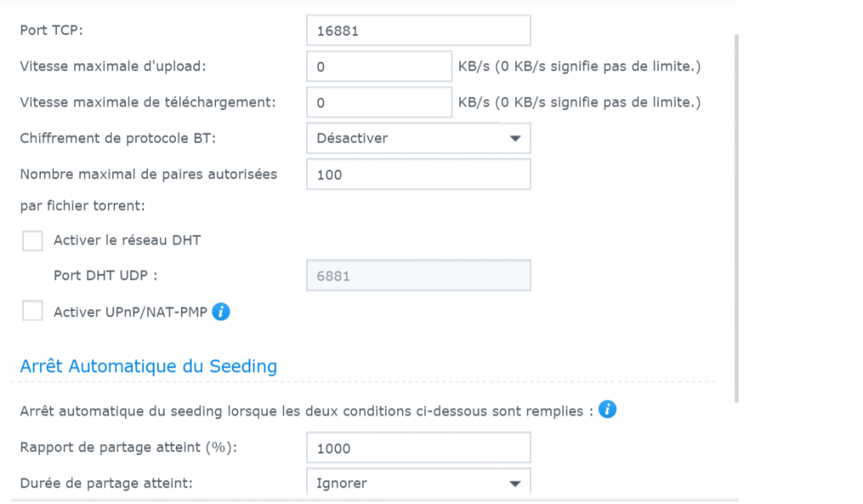The width and height of the screenshot is (863, 504).
Task: Click the 'Arrêt Automatique du Seeding' heading
Action: [x=148, y=366]
